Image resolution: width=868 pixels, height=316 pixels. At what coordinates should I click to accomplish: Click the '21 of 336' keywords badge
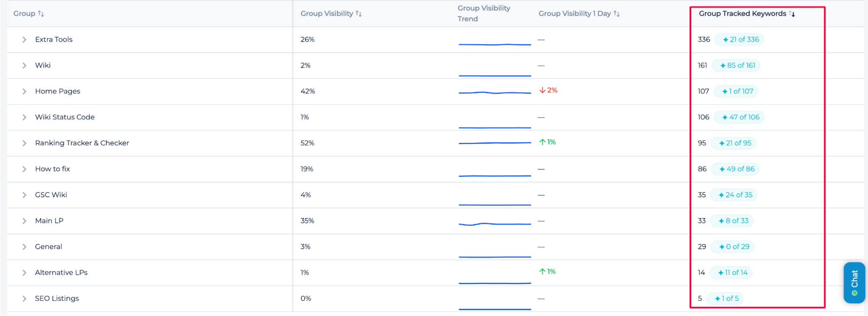point(739,39)
